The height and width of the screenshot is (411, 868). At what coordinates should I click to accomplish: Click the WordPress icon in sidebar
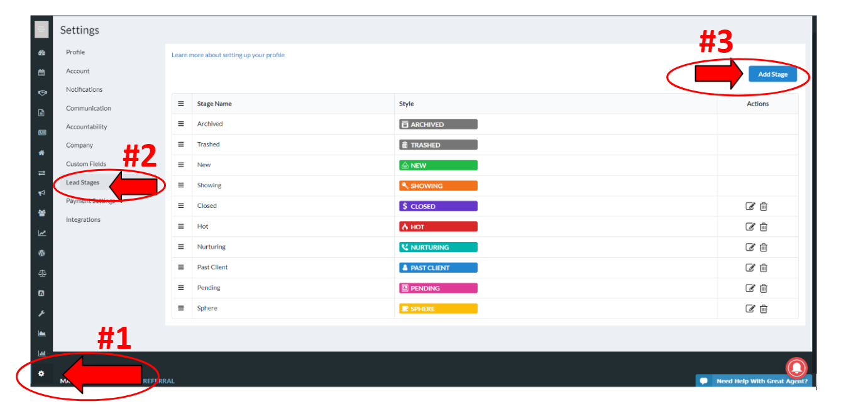(41, 253)
